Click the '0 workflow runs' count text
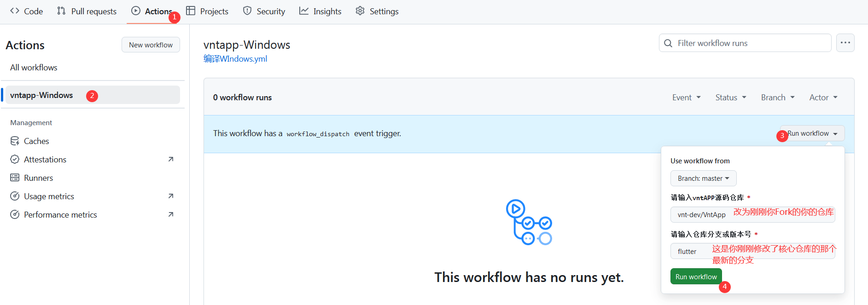868x305 pixels. 242,98
